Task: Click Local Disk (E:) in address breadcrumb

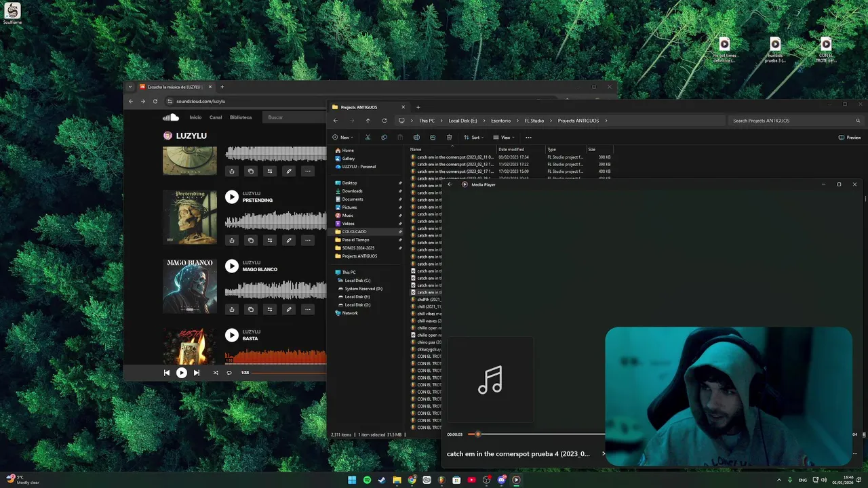Action: (462, 121)
